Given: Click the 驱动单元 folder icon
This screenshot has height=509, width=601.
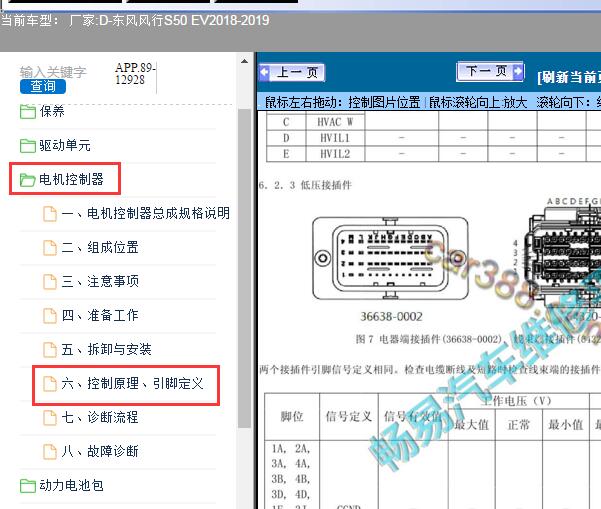Looking at the screenshot, I should [28, 146].
